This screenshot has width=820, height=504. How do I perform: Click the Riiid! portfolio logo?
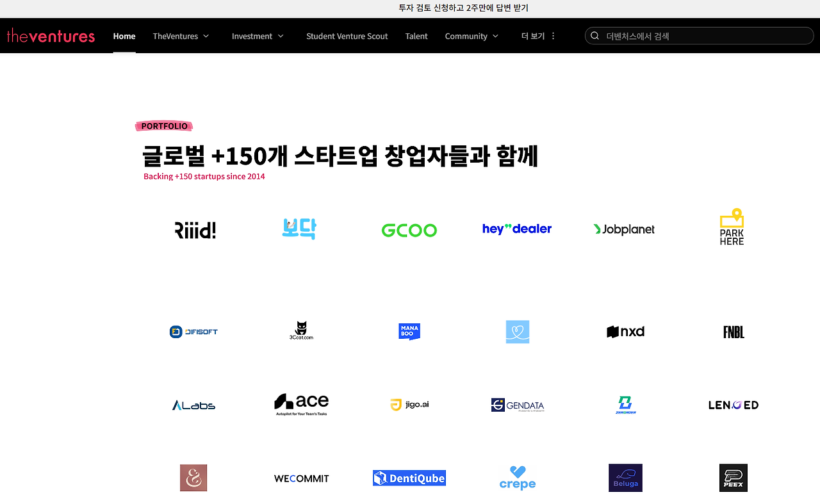pos(195,229)
